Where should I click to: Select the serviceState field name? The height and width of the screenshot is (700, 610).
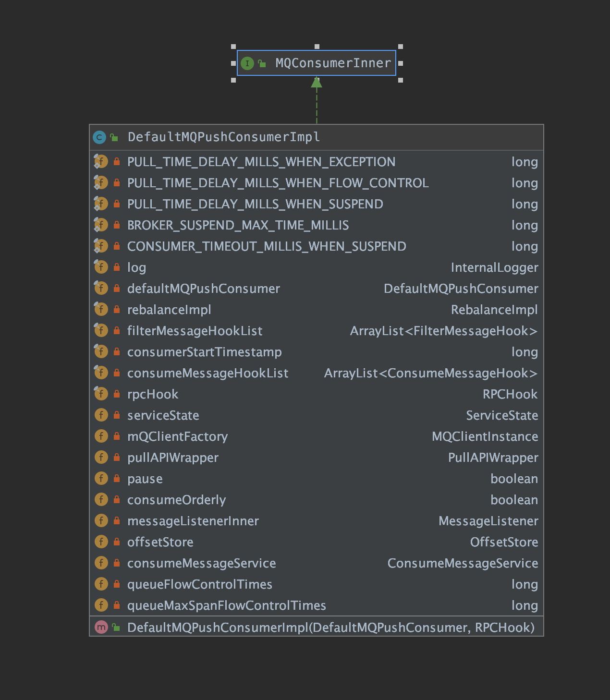pyautogui.click(x=163, y=415)
